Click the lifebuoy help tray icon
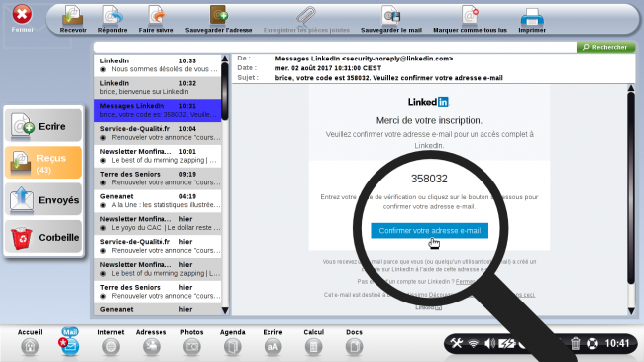Image resolution: width=644 pixels, height=362 pixels. pos(592,343)
